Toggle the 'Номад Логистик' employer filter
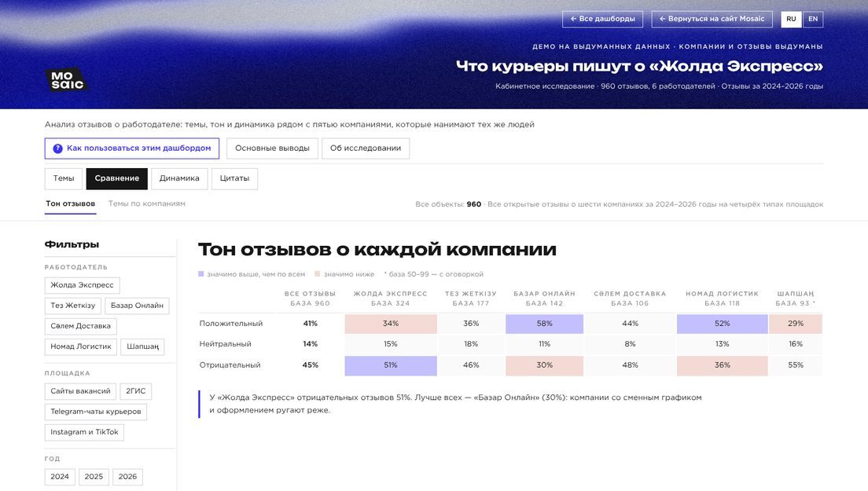868x491 pixels. click(x=81, y=346)
